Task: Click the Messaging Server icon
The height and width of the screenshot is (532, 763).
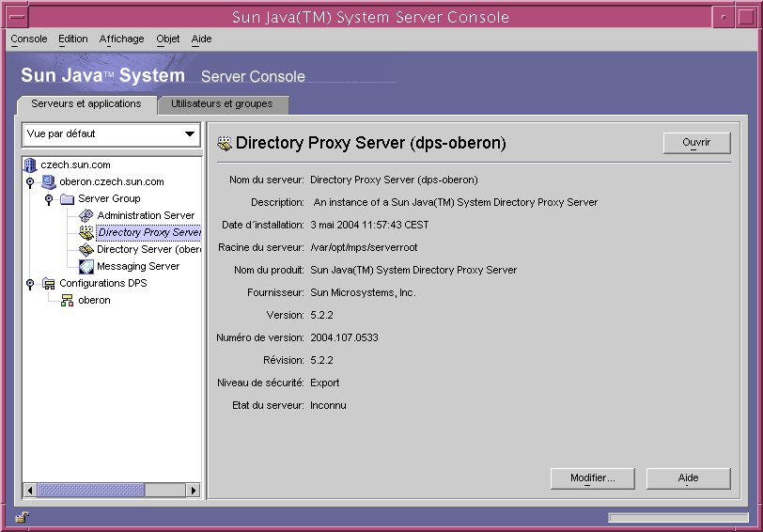Action: [x=86, y=266]
